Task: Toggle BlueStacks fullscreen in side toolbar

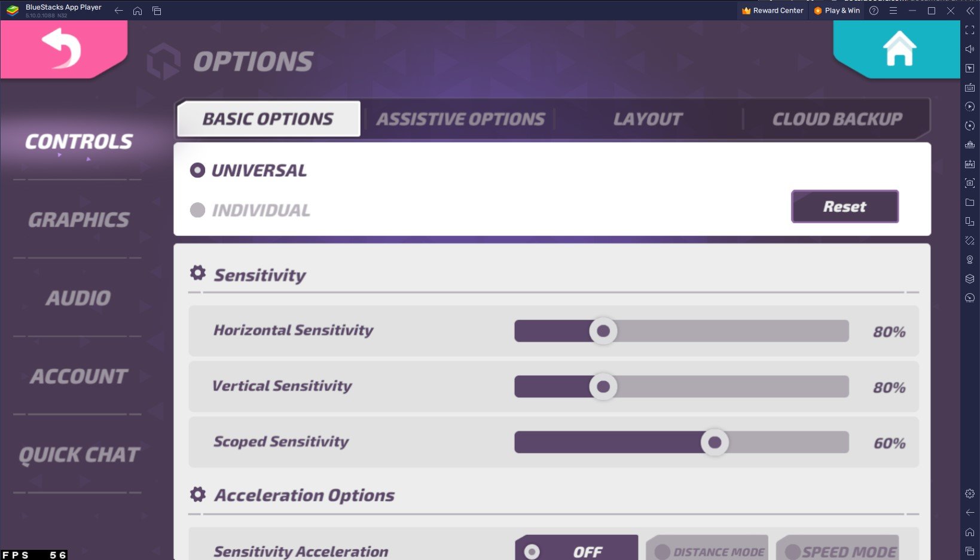Action: click(970, 30)
